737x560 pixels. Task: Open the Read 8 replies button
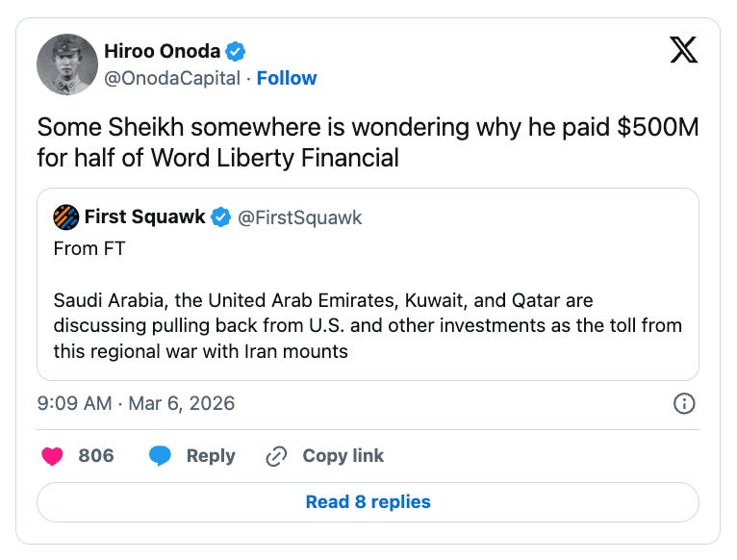pos(368,501)
